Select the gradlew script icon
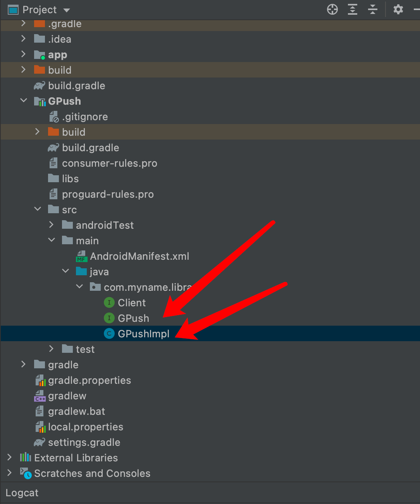 point(40,396)
